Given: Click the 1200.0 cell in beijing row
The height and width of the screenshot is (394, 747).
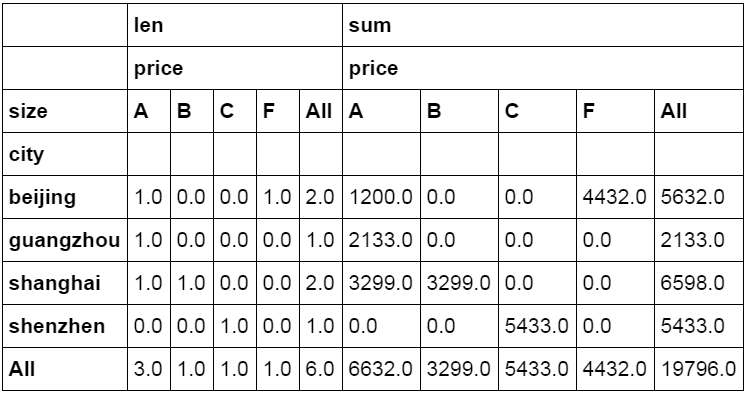Looking at the screenshot, I should pos(381,197).
